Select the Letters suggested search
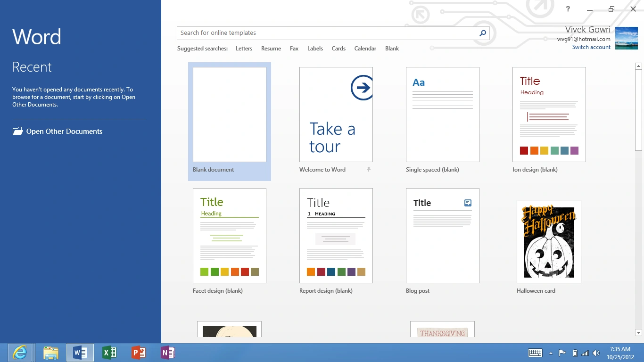The width and height of the screenshot is (644, 362). tap(244, 49)
